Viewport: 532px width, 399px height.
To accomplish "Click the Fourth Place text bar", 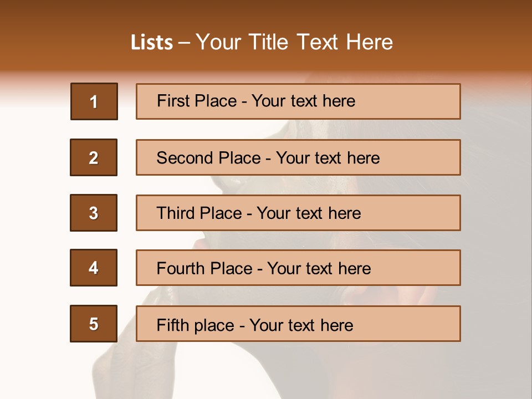I will pos(298,268).
